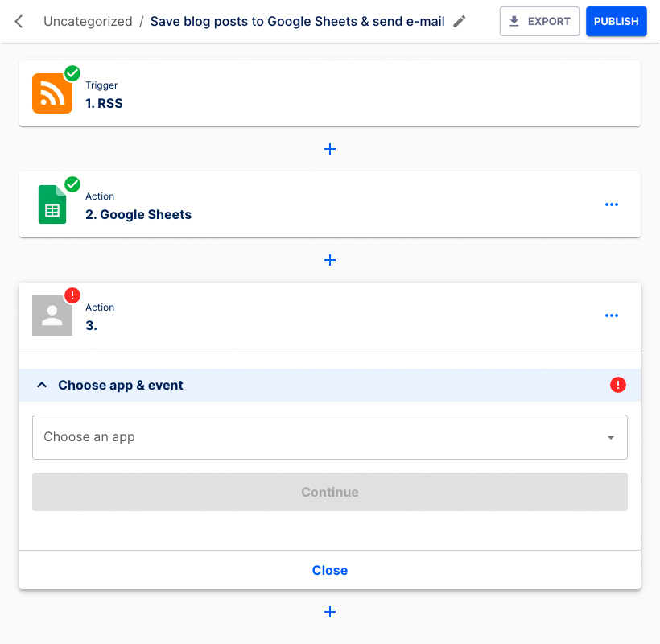
Task: Click the pencil icon to rename the workflow
Action: point(458,21)
